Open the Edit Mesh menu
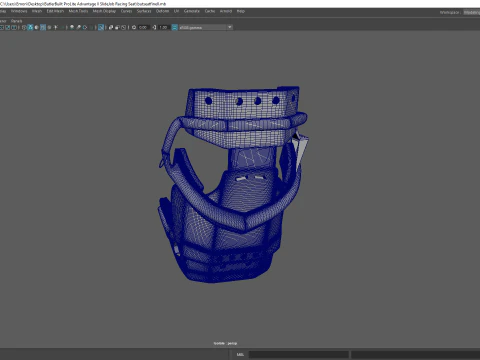This screenshot has width=480, height=360. tap(55, 11)
